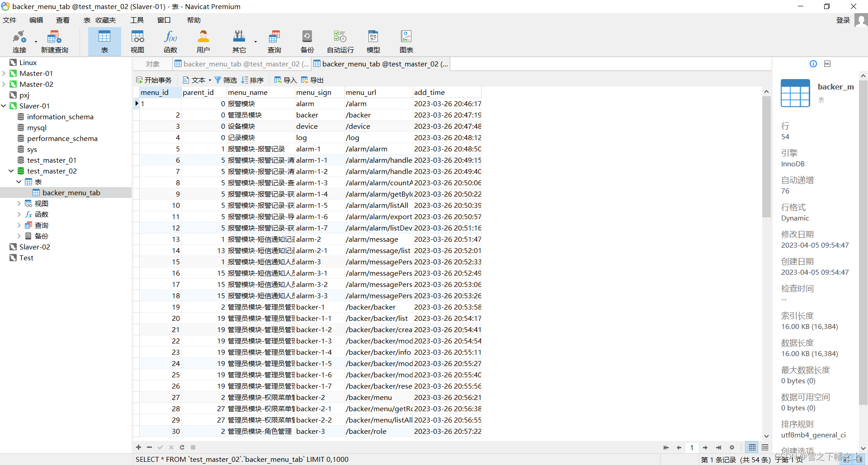
Task: Switch to the 对象 objects tab
Action: [x=153, y=64]
